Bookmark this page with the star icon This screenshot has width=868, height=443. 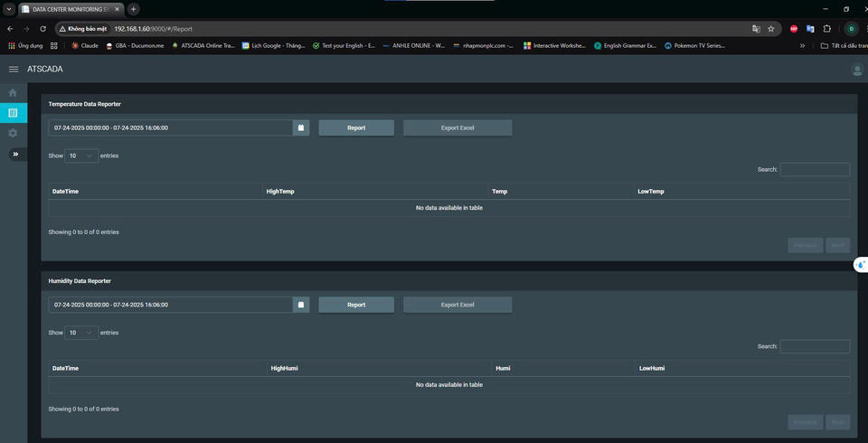[x=770, y=28]
